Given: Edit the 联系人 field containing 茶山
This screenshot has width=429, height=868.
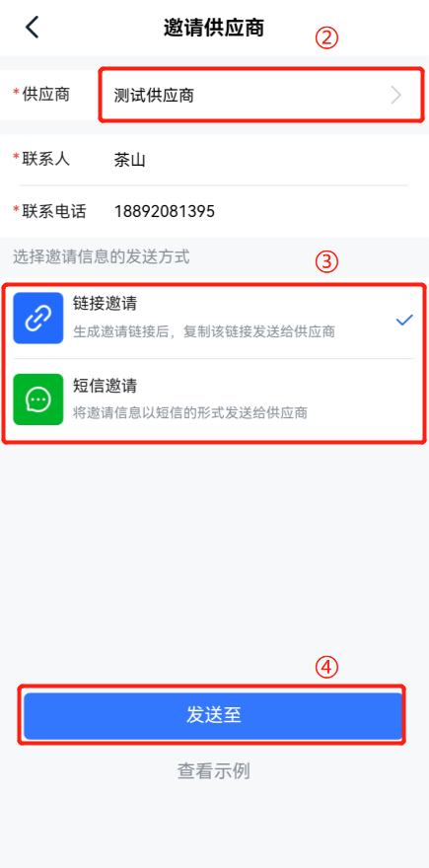Looking at the screenshot, I should tap(214, 160).
